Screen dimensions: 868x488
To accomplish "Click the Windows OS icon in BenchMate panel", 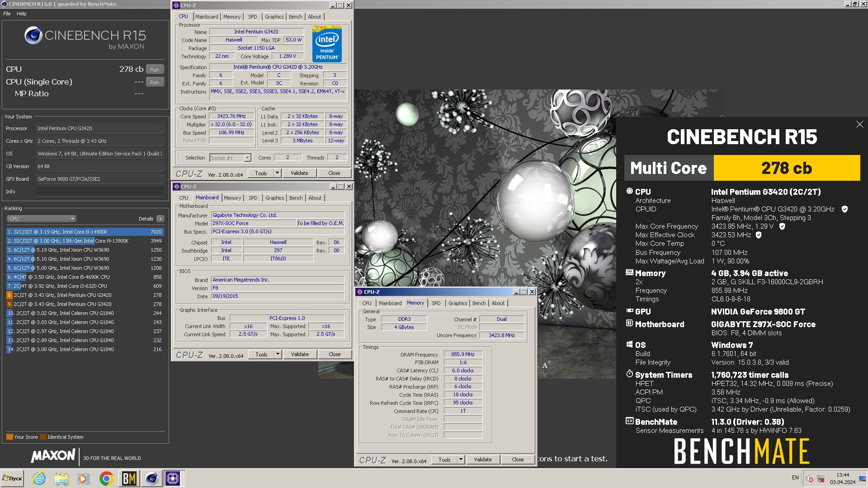I will [629, 344].
